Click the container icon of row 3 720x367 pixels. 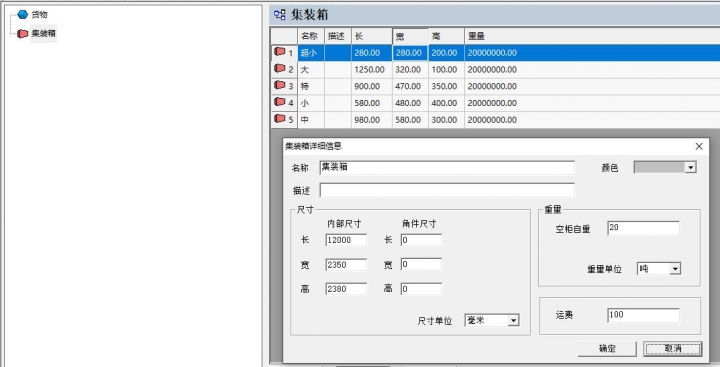[280, 85]
